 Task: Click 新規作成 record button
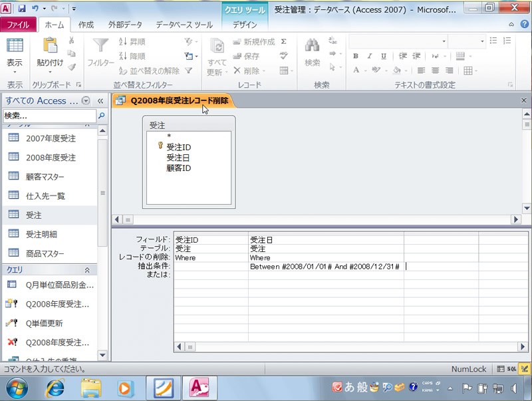(x=254, y=42)
